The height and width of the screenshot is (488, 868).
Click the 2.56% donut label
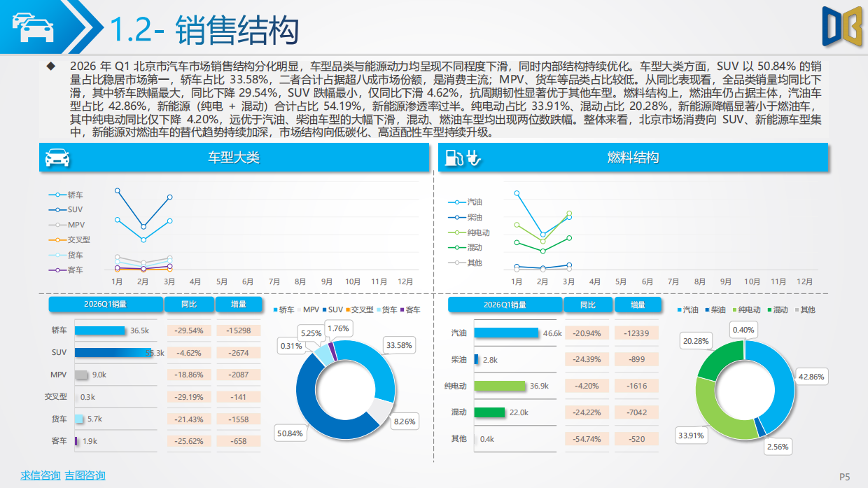(778, 446)
